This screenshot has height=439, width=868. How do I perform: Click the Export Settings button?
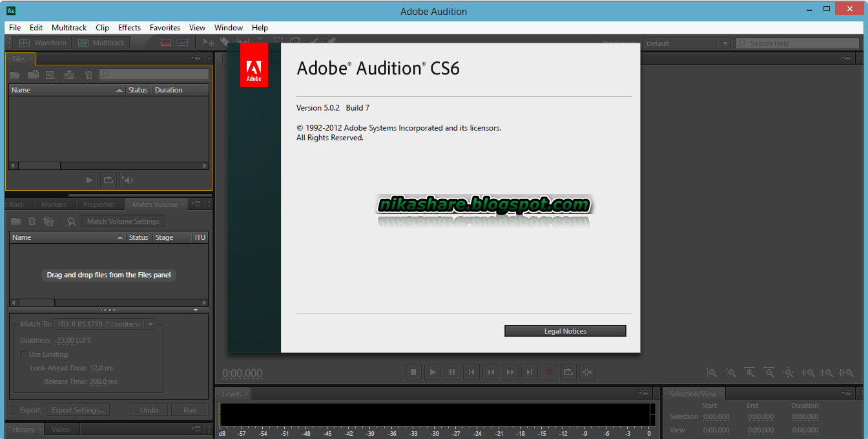coord(77,410)
